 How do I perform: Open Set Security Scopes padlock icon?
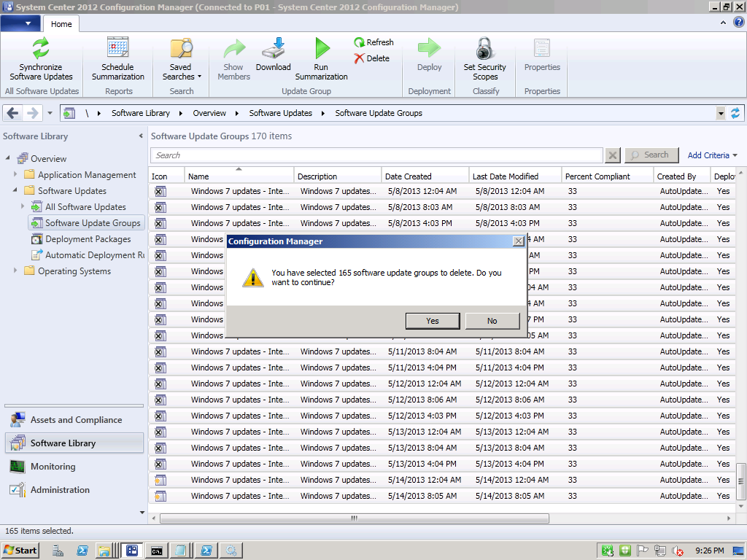click(x=484, y=48)
